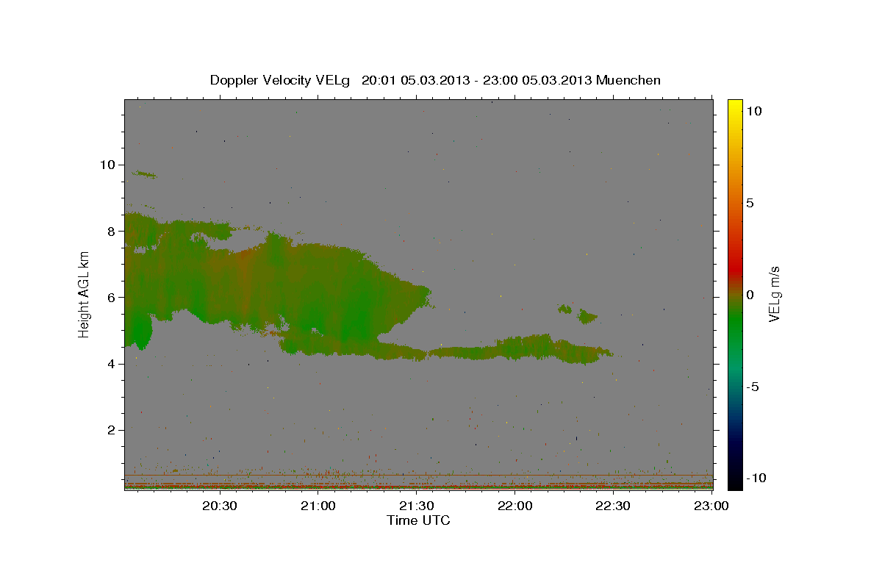Click the 22:30 time tick label
The image size is (882, 588).
pos(613,506)
